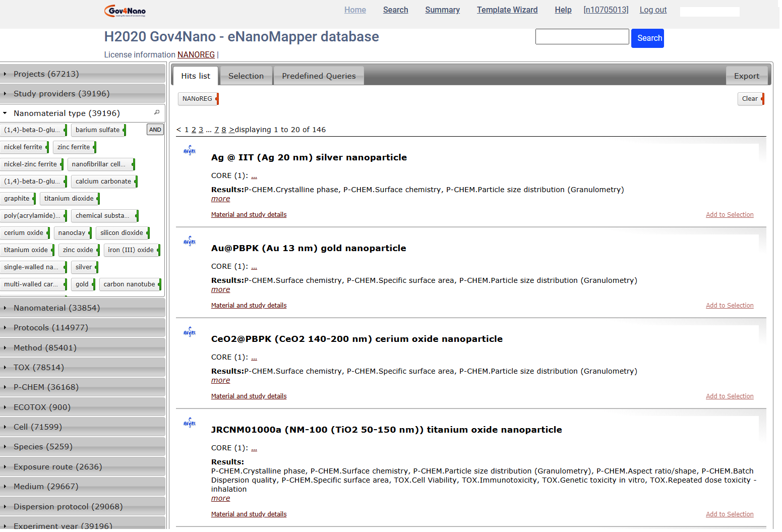Open Template Wizard from top navigation
Image resolution: width=782 pixels, height=532 pixels.
pos(507,10)
